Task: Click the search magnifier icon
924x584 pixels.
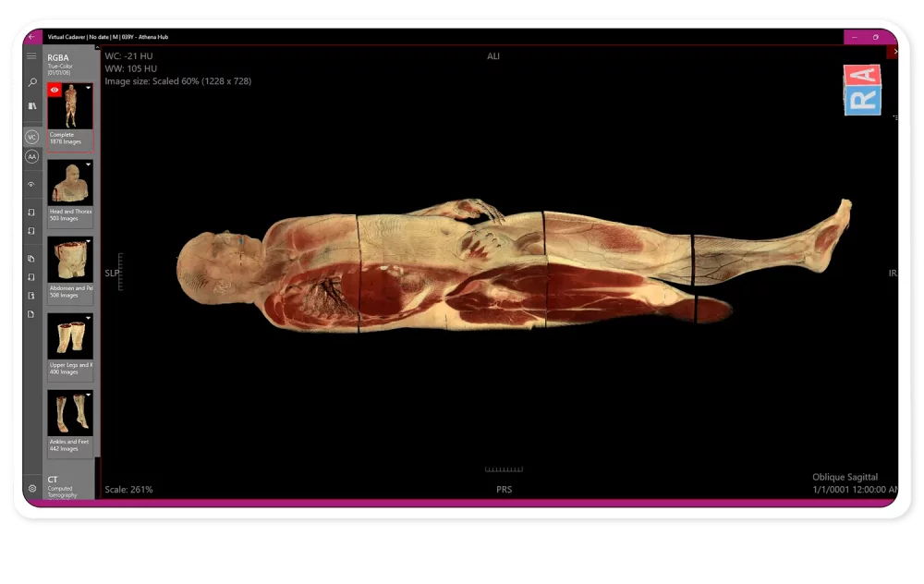Action: [x=31, y=82]
